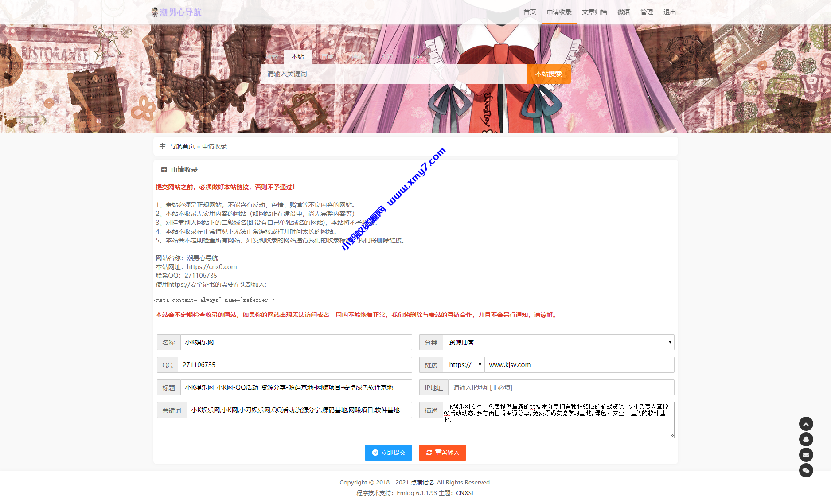Select 微语 in the top navigation
The height and width of the screenshot is (504, 831).
[623, 12]
